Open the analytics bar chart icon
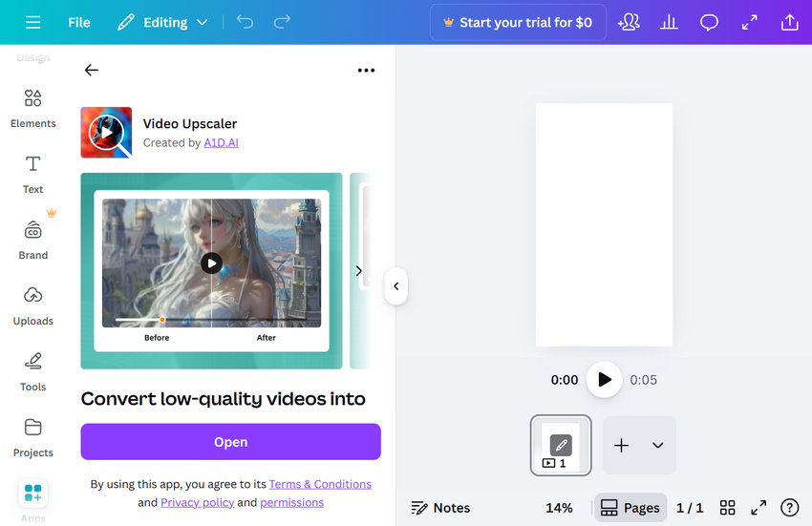812x526 pixels. tap(669, 22)
